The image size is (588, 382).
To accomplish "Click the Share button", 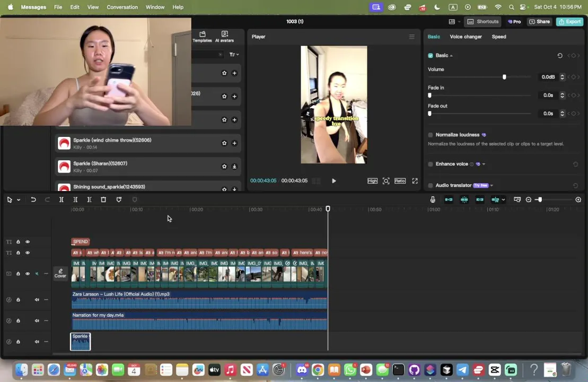I will point(539,22).
